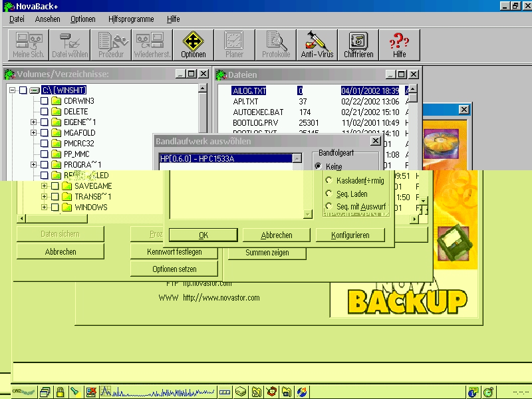Check the PMCRC32 folder checkbox
Screen dimensions: 532x399
(x=44, y=143)
